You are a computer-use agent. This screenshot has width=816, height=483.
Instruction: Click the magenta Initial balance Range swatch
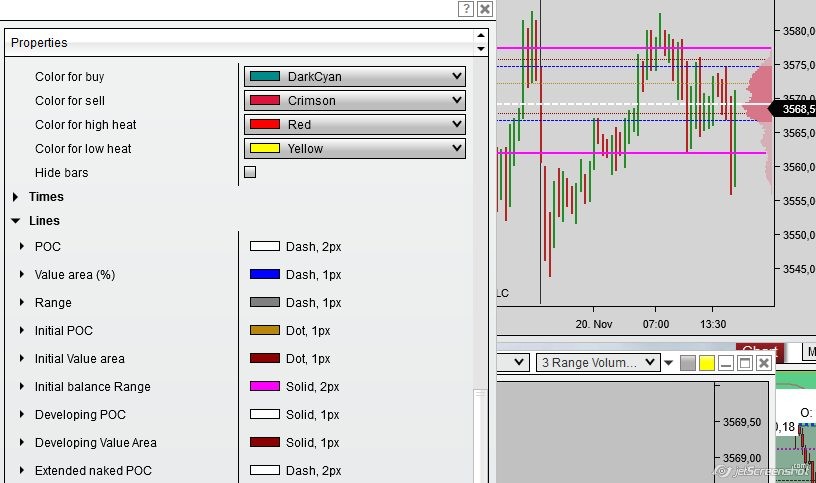coord(265,387)
